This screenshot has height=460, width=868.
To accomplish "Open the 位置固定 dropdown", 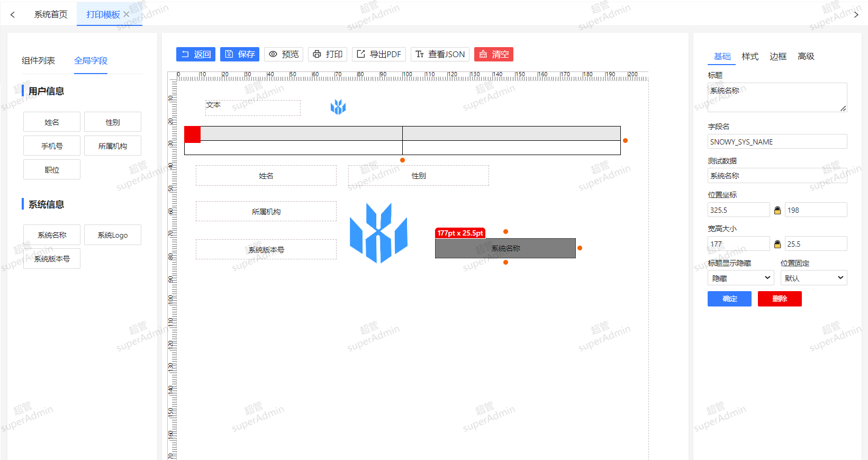I will (x=813, y=278).
